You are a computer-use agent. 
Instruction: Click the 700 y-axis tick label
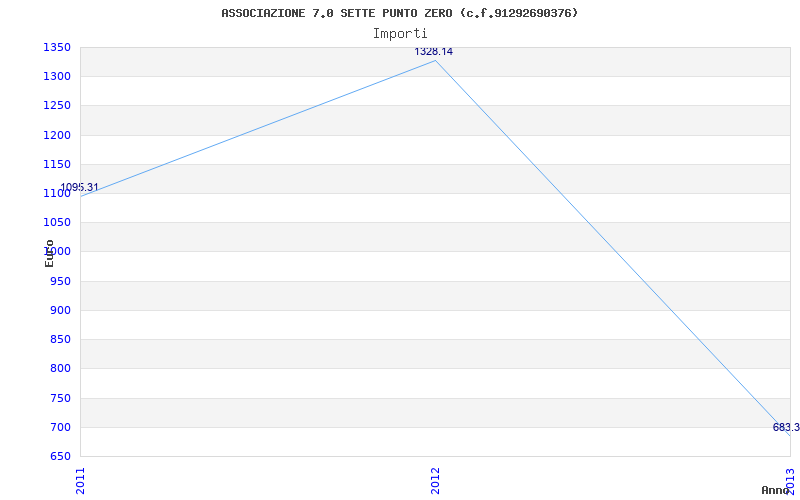60,427
